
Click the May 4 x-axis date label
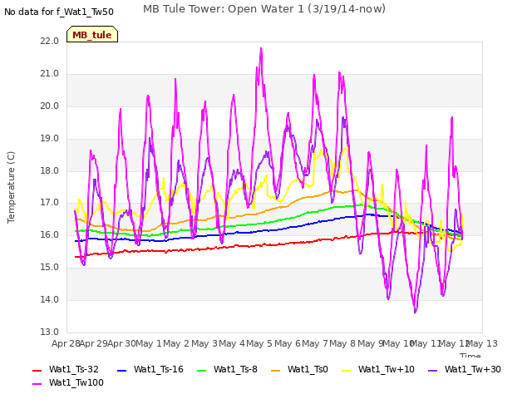(232, 343)
